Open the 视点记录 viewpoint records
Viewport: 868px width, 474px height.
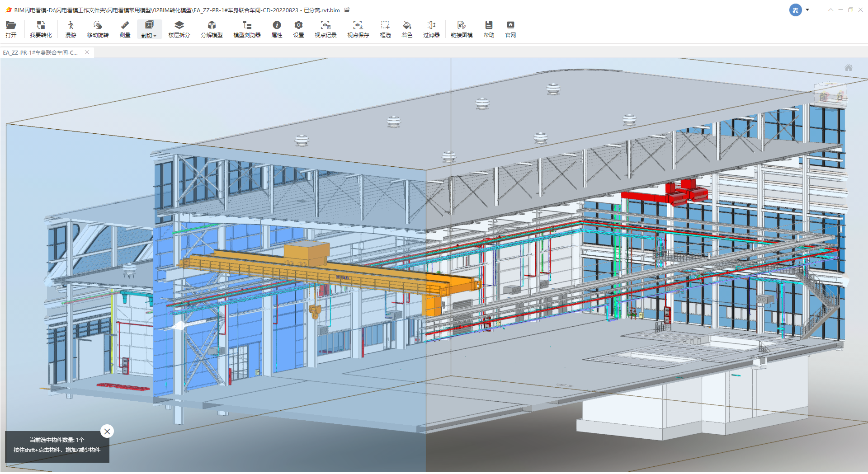(x=325, y=29)
